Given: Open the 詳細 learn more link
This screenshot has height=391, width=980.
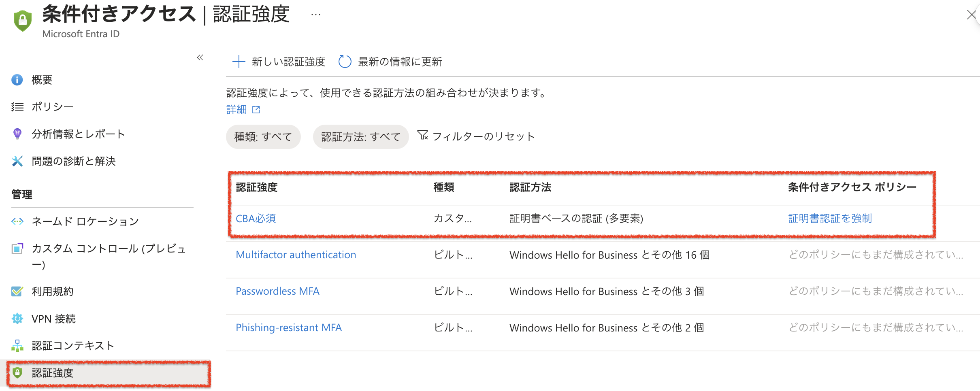Looking at the screenshot, I should (237, 110).
